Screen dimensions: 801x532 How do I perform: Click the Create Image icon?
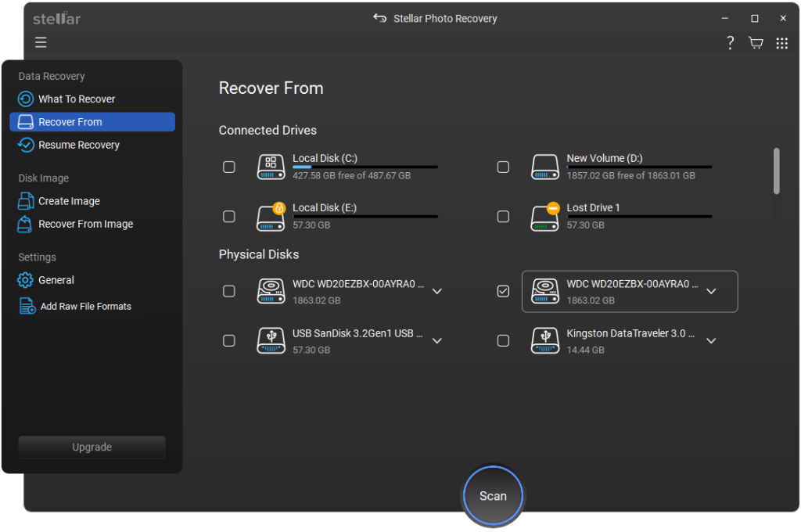[x=26, y=201]
